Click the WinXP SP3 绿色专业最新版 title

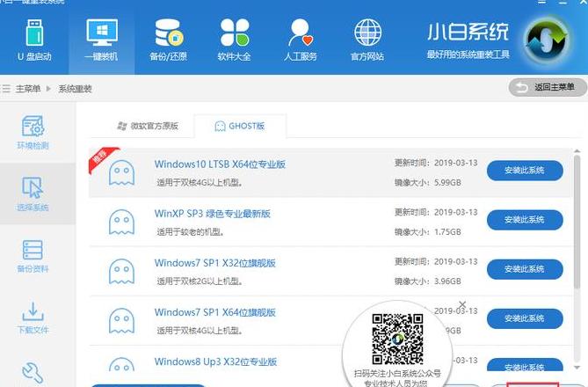[213, 214]
